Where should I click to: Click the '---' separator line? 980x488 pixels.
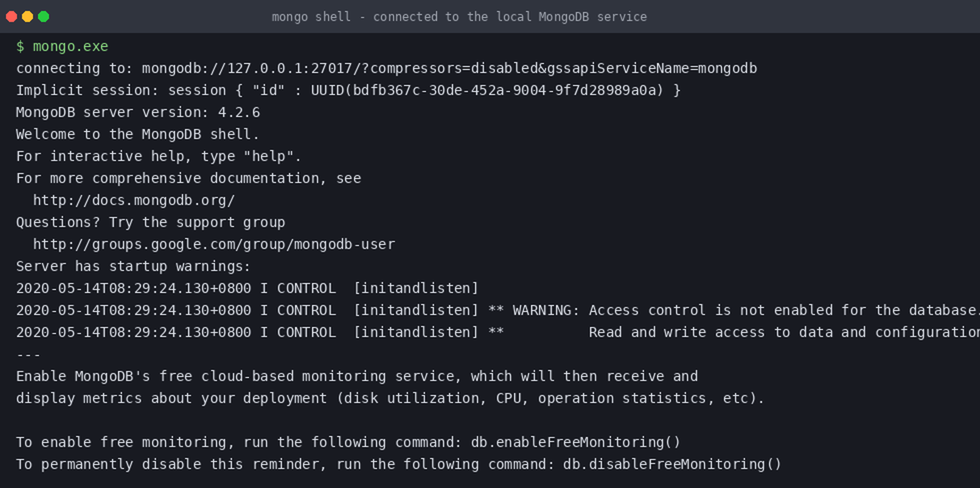tap(28, 354)
